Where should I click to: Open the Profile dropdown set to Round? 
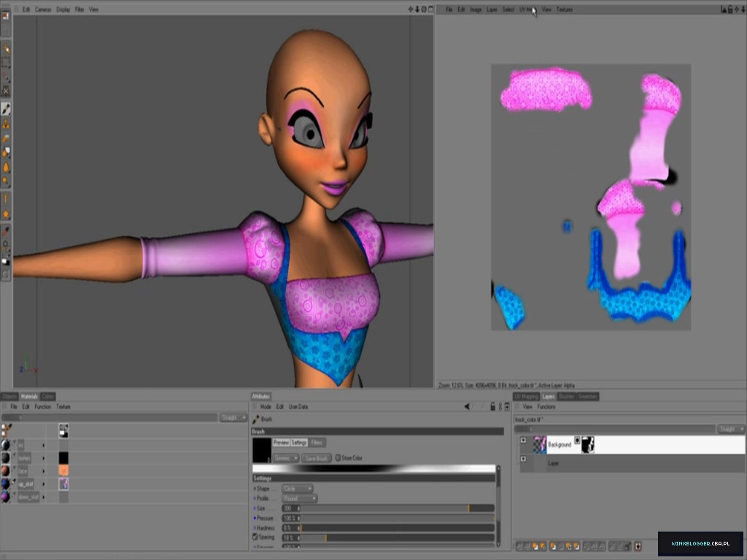click(299, 499)
